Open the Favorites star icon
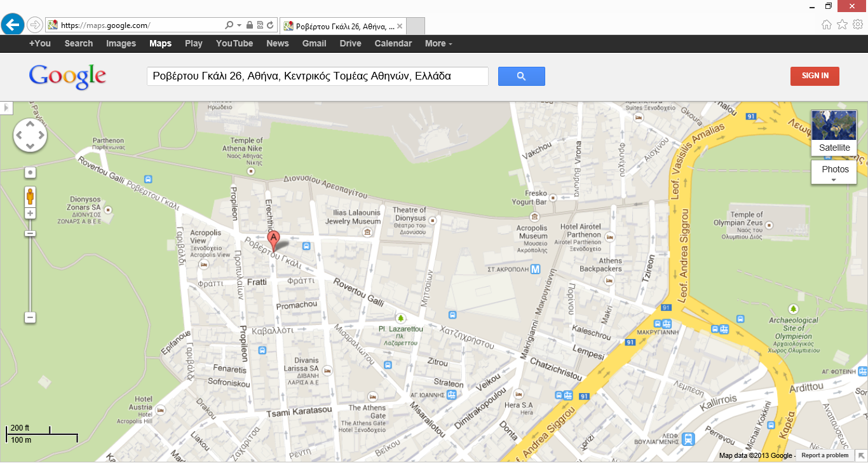 [843, 25]
